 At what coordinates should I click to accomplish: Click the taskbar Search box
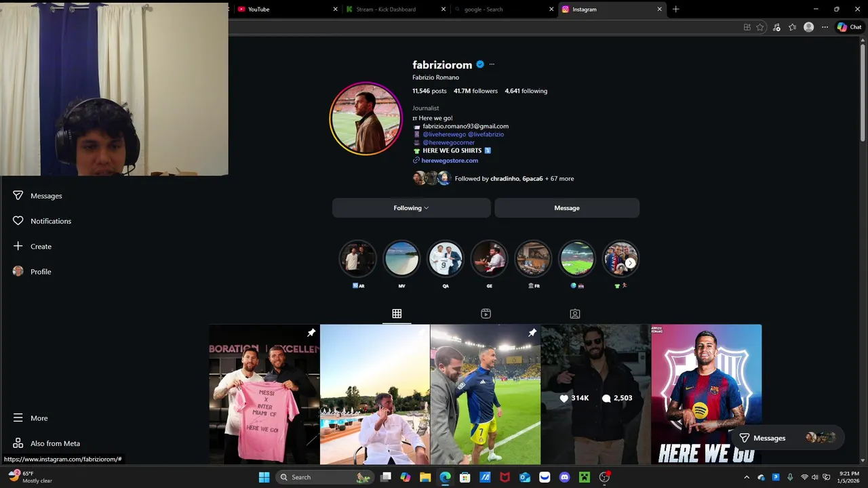324,477
